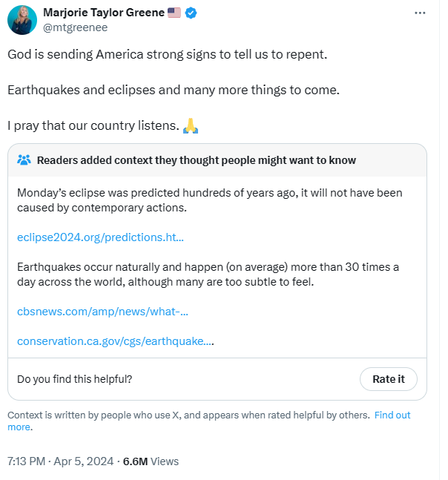The image size is (448, 480).
Task: Open the eclipse2024.org predictions link
Action: (x=100, y=237)
